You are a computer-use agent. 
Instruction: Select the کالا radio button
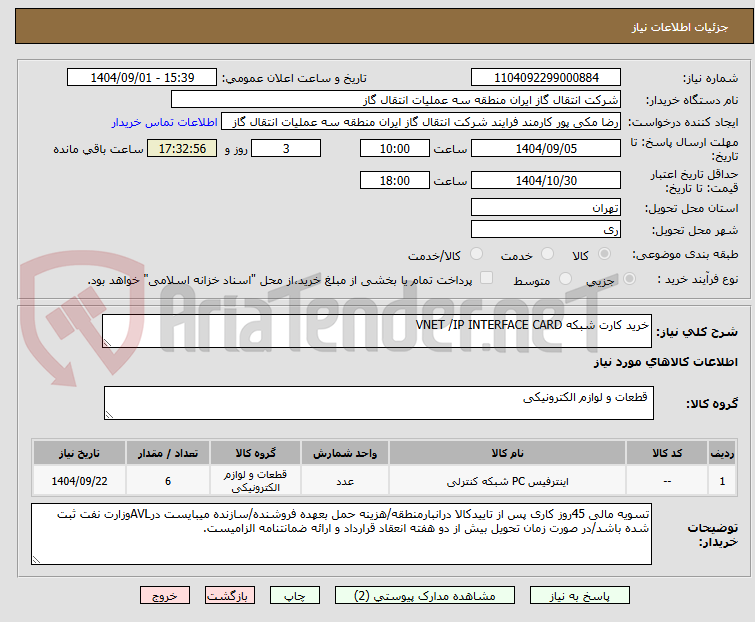604,254
